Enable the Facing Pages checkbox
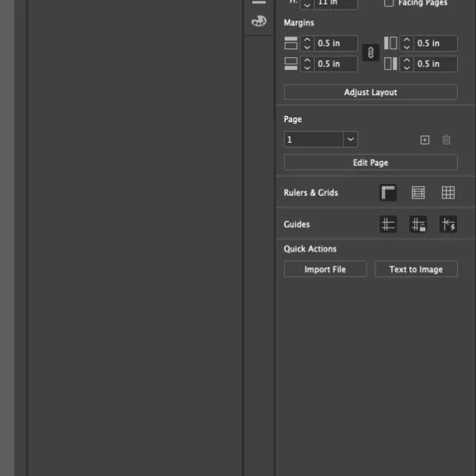Screen dimensions: 476x476 389,3
